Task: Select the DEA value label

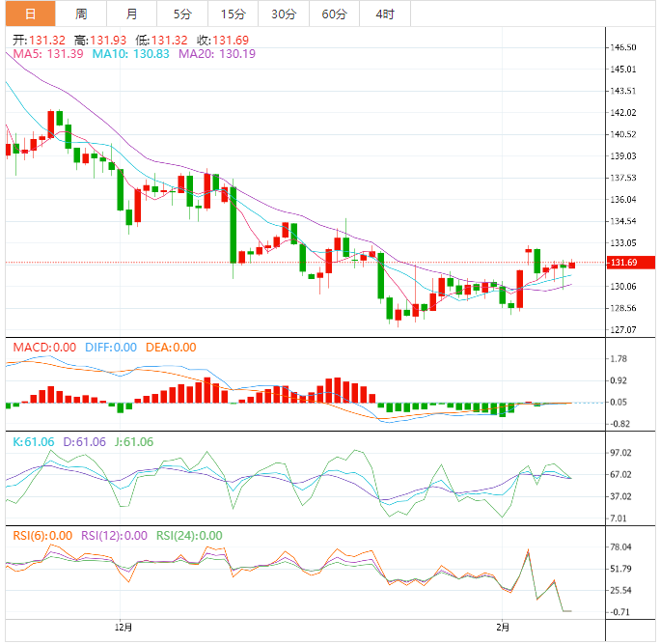Action: coord(171,348)
